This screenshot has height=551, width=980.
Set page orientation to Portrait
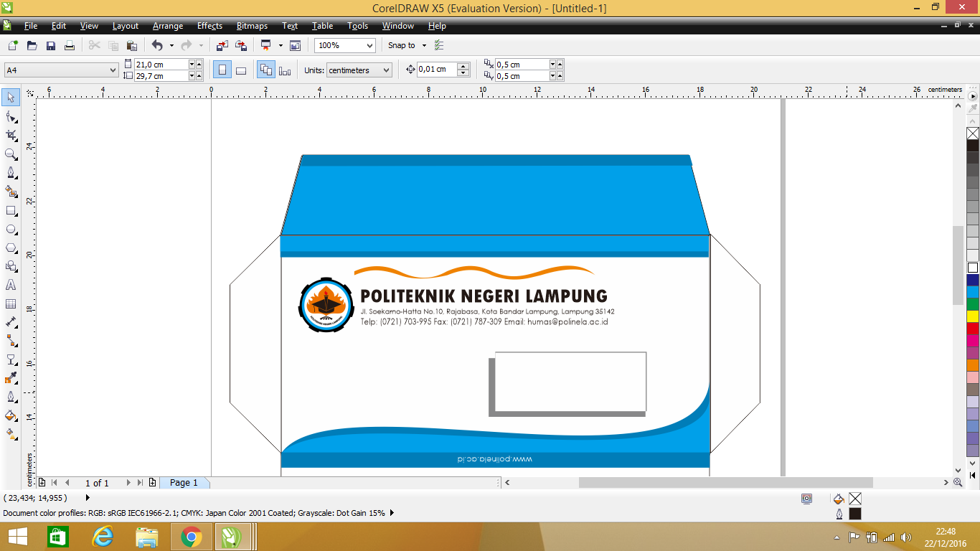222,70
